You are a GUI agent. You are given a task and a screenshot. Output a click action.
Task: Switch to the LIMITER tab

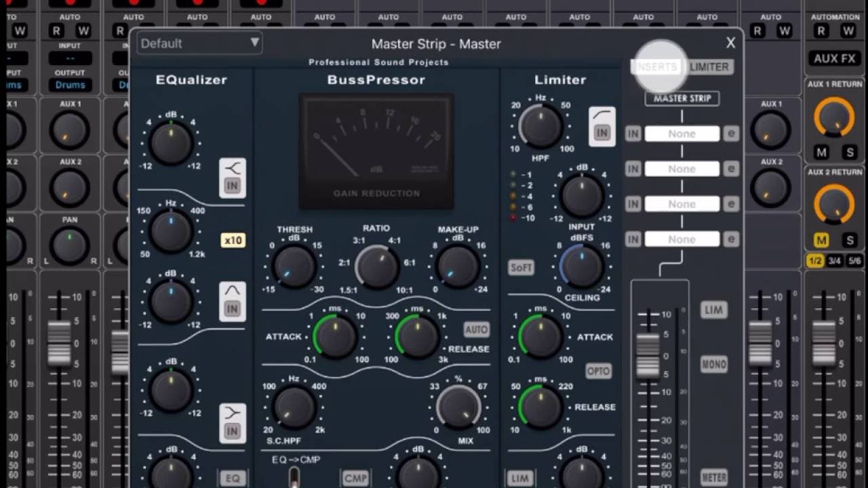pos(709,66)
